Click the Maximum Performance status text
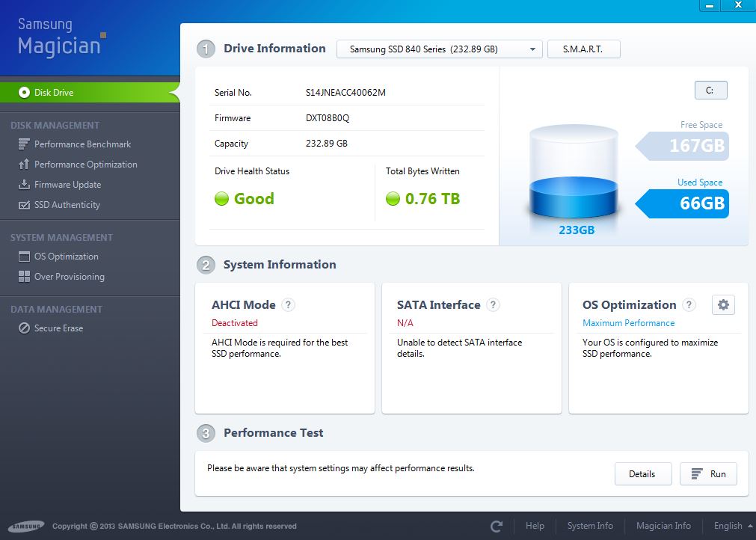 click(629, 323)
